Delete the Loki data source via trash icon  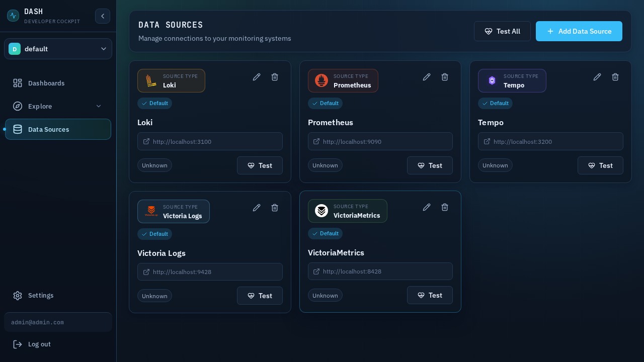click(275, 77)
